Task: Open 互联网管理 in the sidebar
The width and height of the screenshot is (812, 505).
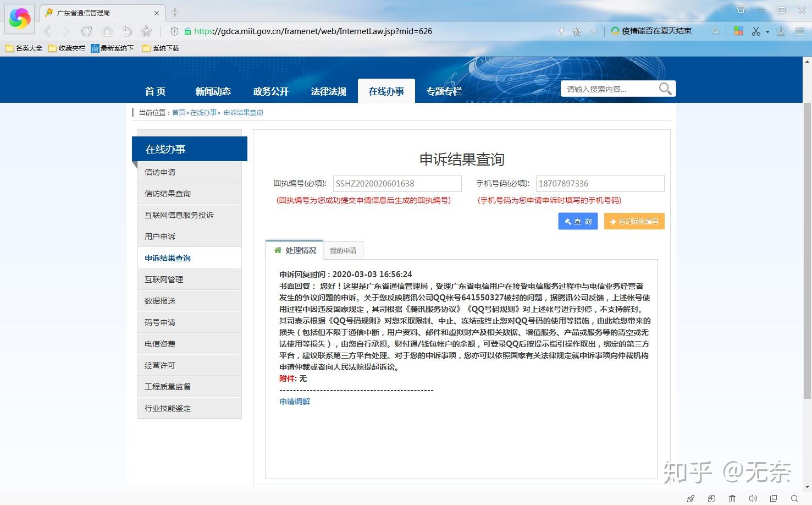Action: coord(190,279)
